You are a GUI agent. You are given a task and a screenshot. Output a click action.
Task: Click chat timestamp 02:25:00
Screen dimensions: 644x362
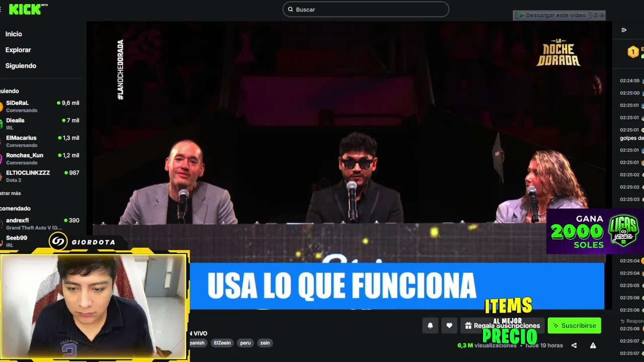pyautogui.click(x=629, y=93)
